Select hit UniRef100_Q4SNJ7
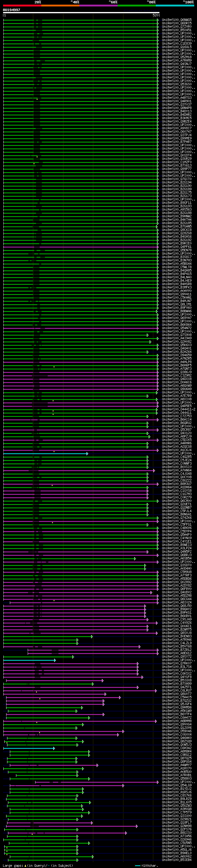The image size is (197, 868). [x=177, y=64]
